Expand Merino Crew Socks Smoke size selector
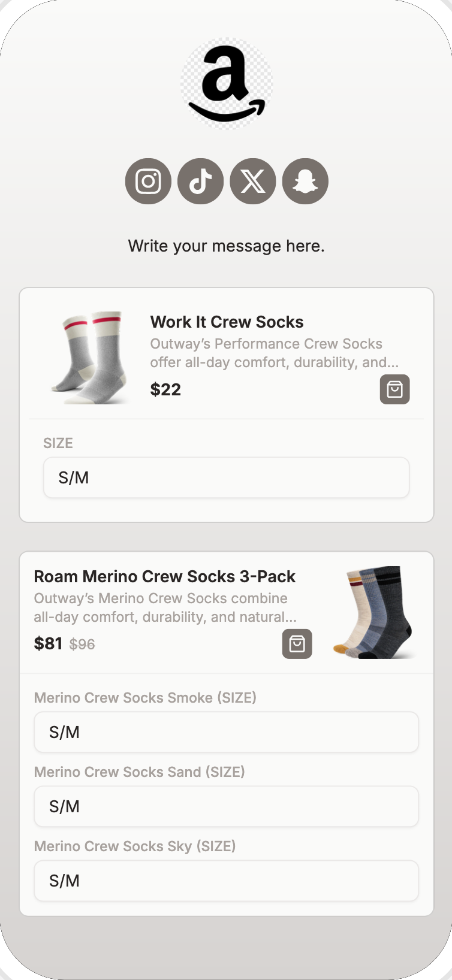This screenshot has width=452, height=980. click(x=226, y=732)
